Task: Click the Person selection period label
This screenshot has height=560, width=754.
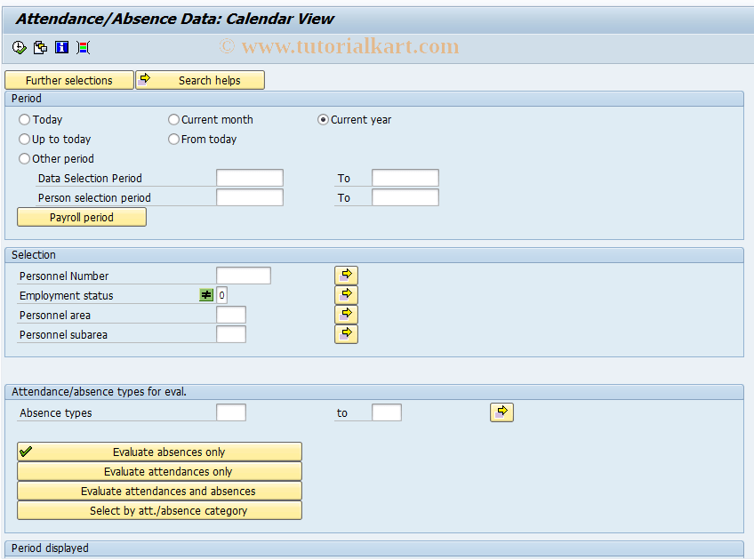Action: point(94,198)
